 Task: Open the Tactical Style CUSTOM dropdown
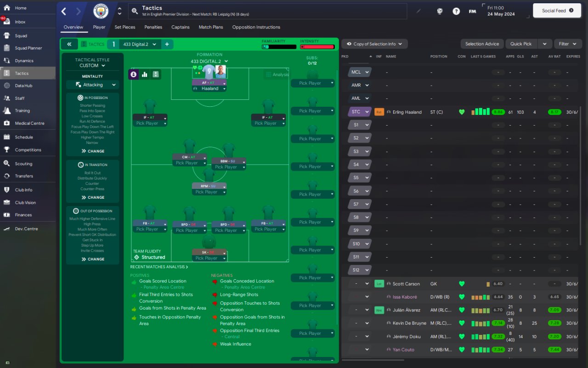pos(92,66)
